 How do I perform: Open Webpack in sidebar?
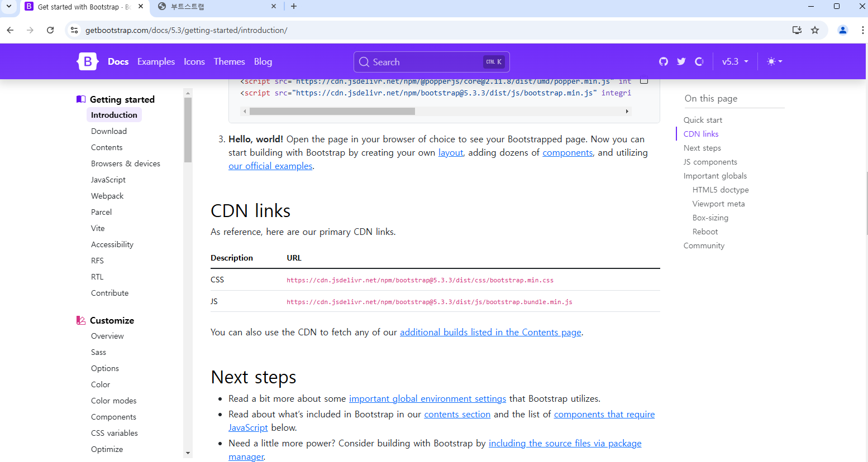tap(107, 196)
